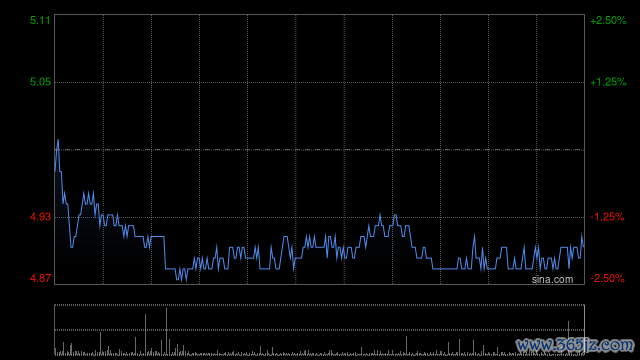Click the +1.25% percentage label
640x360 pixels.
tap(608, 82)
